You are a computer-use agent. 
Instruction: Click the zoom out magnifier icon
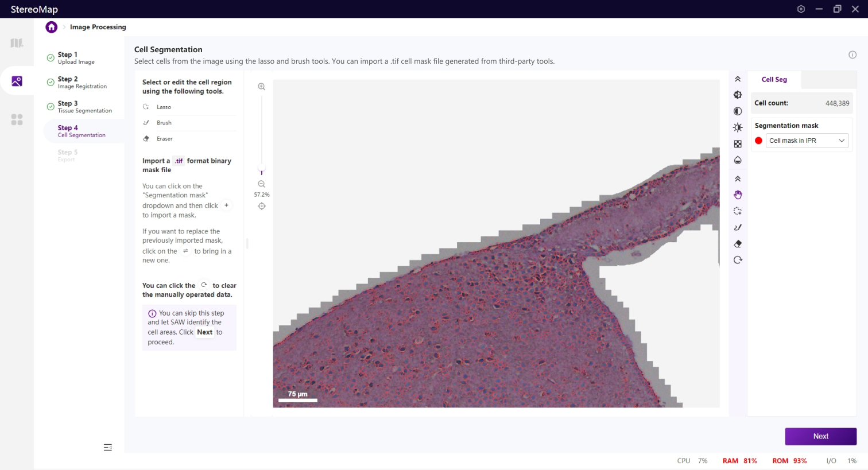[262, 184]
